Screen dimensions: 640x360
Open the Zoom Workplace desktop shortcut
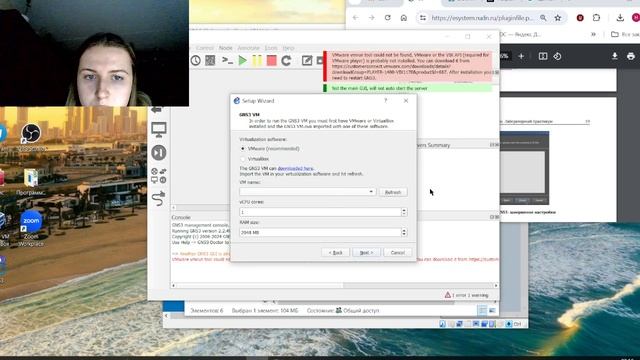[31, 229]
